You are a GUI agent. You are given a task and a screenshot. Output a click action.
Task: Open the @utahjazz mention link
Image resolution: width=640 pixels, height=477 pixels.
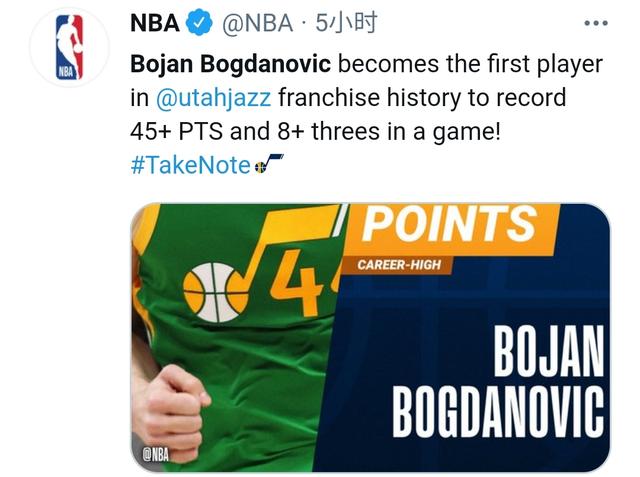[213, 98]
